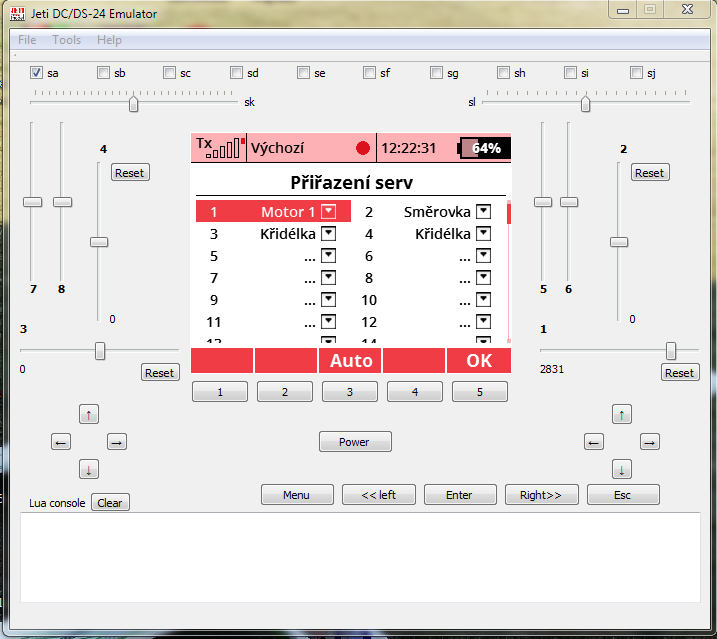Open the Help menu
The width and height of the screenshot is (717, 639).
click(109, 40)
